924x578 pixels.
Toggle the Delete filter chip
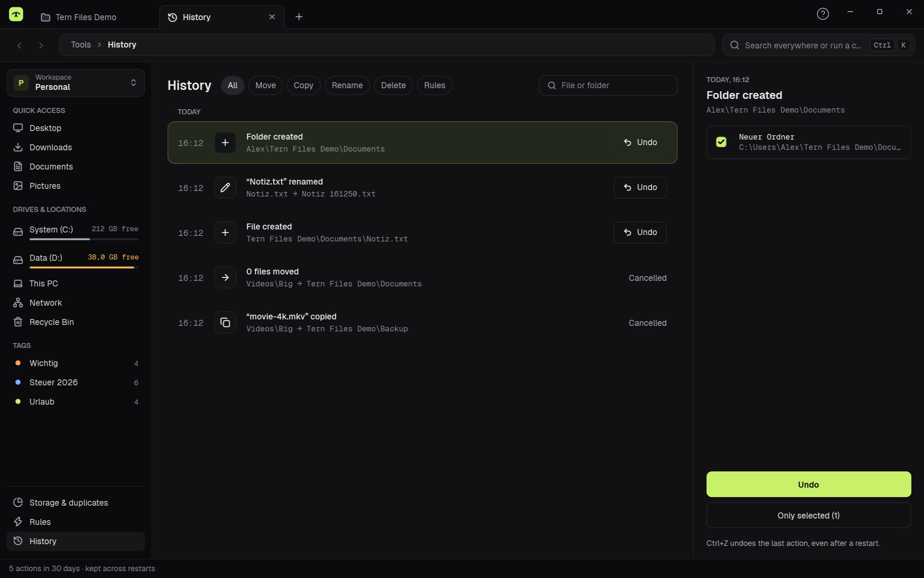pos(393,85)
